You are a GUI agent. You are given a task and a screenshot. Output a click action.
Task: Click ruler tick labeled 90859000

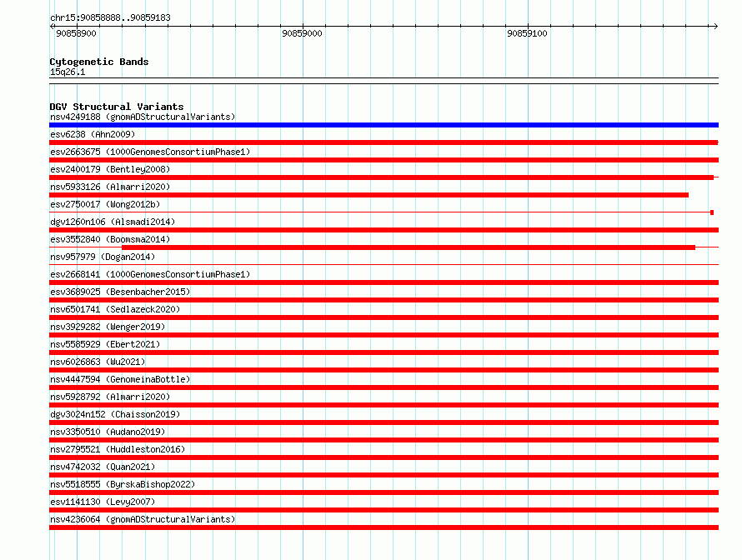302,33
